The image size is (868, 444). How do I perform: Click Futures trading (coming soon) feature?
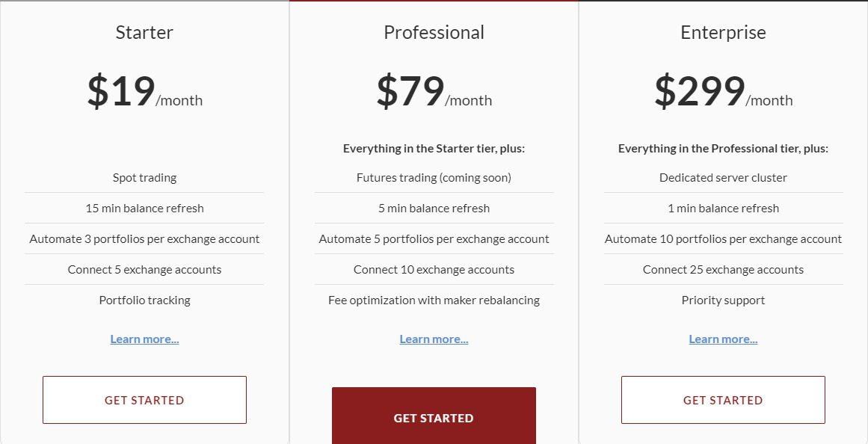(434, 178)
